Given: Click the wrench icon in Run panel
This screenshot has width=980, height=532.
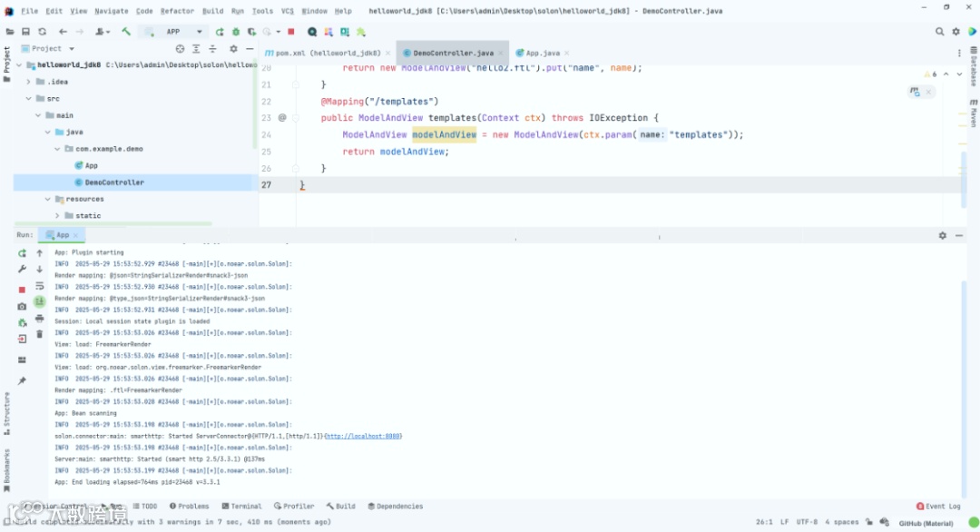Looking at the screenshot, I should [22, 269].
